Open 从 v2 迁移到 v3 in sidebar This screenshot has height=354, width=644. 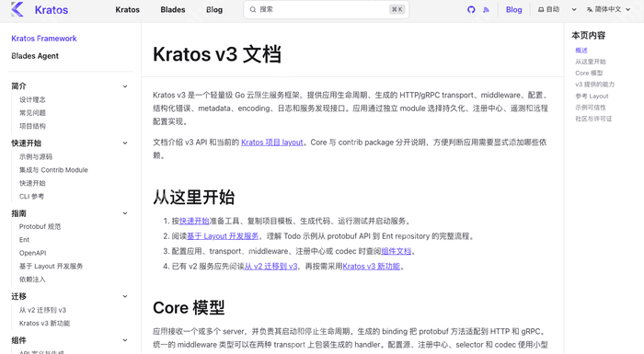[x=42, y=310]
